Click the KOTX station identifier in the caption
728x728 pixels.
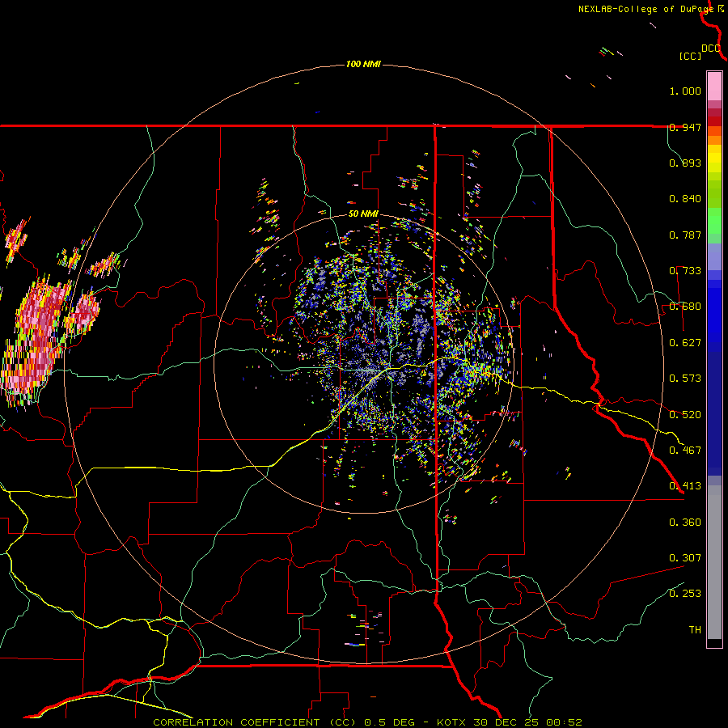click(x=452, y=722)
